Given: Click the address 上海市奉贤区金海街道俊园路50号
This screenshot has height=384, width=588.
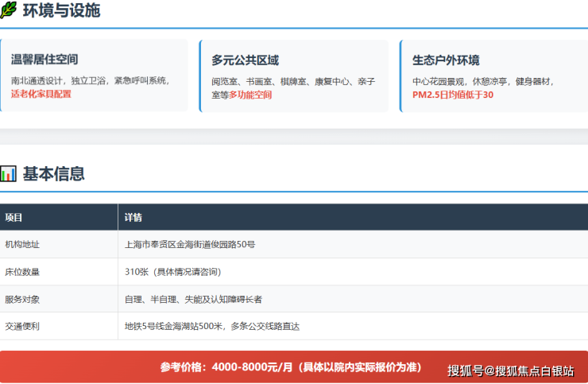Looking at the screenshot, I should 190,245.
